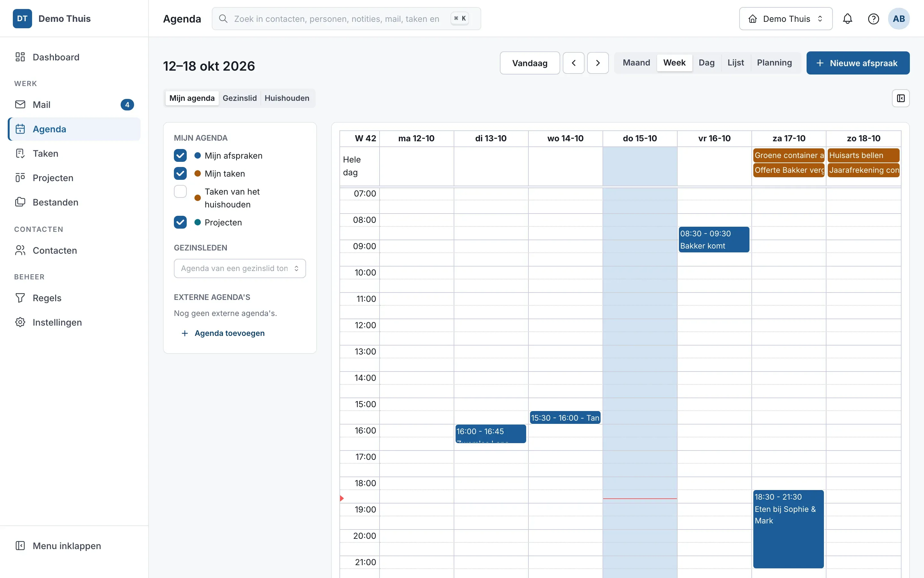Screen dimensions: 924x578
Task: Switch to Lijst view
Action: pyautogui.click(x=735, y=63)
